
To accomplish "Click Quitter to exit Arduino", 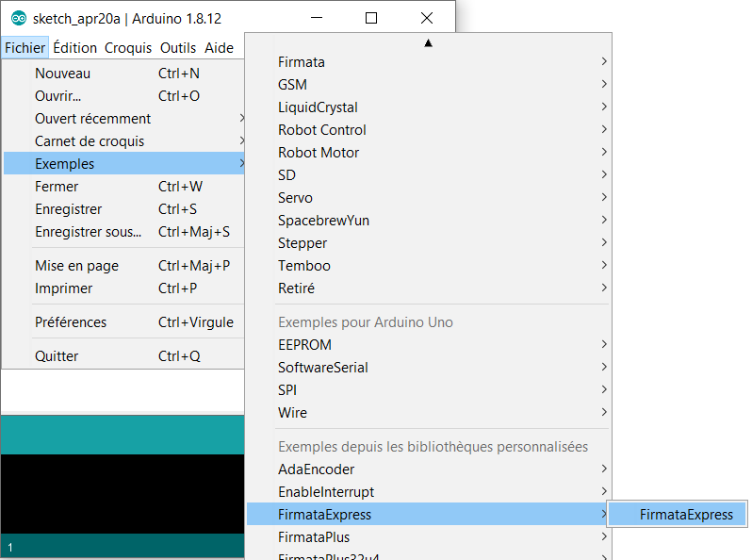I will 57,356.
